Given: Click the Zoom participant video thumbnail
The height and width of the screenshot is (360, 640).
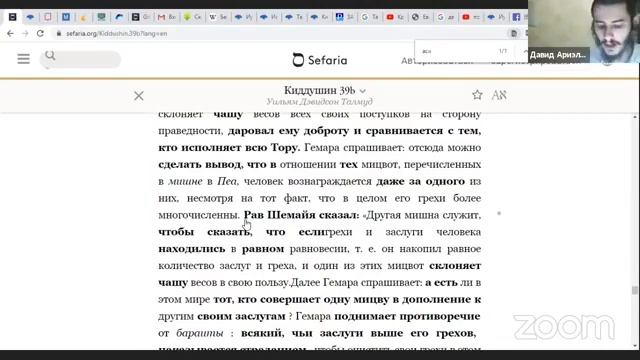Looking at the screenshot, I should pos(584,31).
